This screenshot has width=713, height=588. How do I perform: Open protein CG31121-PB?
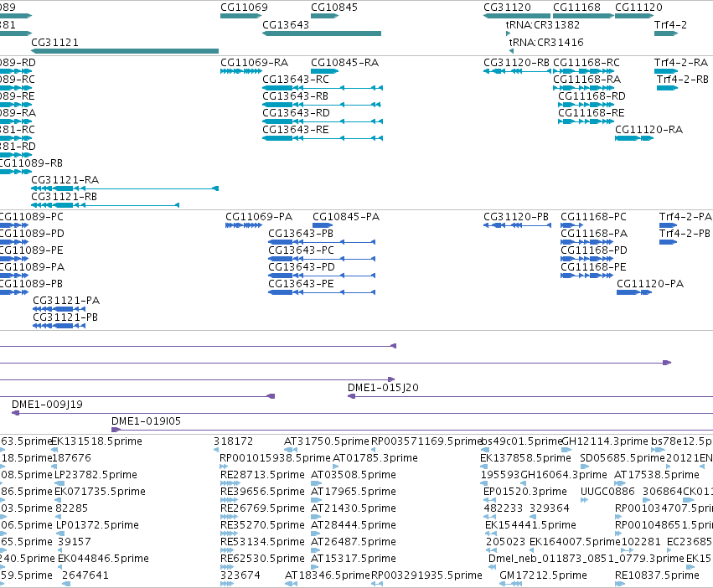click(x=59, y=326)
